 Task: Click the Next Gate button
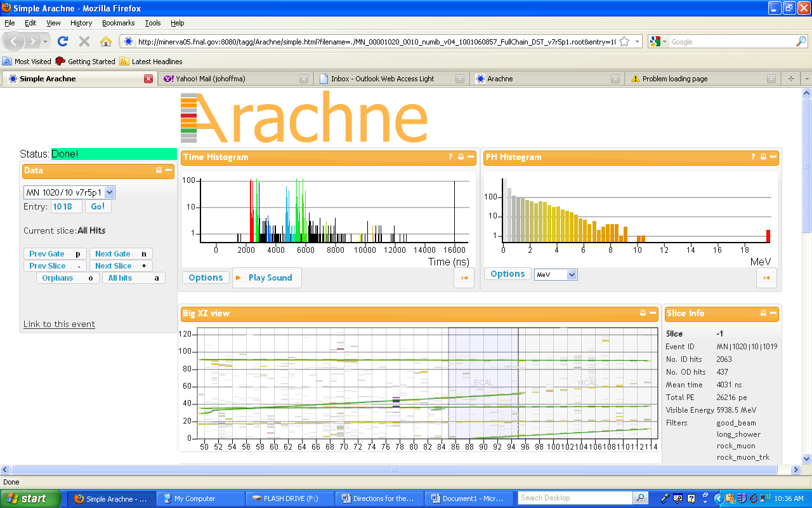pos(121,254)
